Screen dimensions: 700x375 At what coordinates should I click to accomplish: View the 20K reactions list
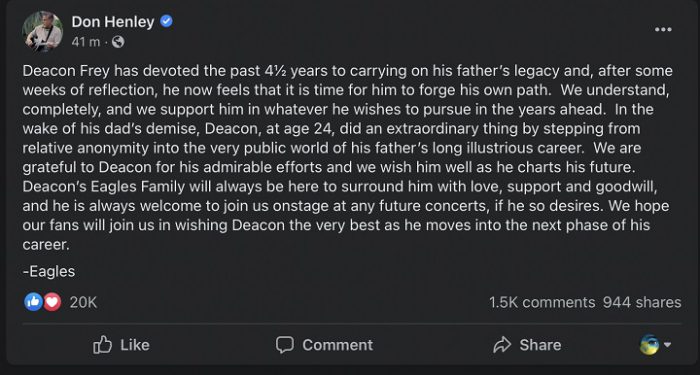tap(83, 302)
